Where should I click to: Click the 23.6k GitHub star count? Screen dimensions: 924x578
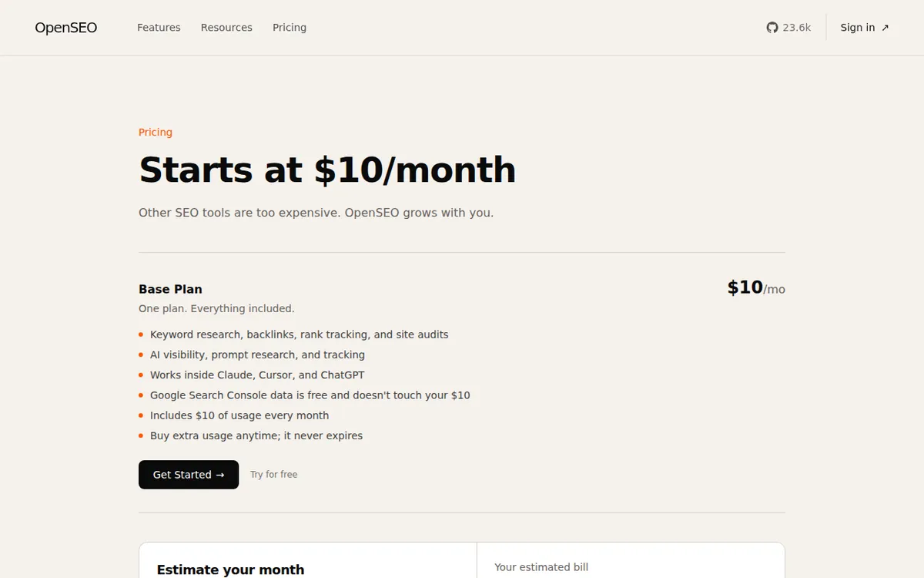click(x=797, y=28)
